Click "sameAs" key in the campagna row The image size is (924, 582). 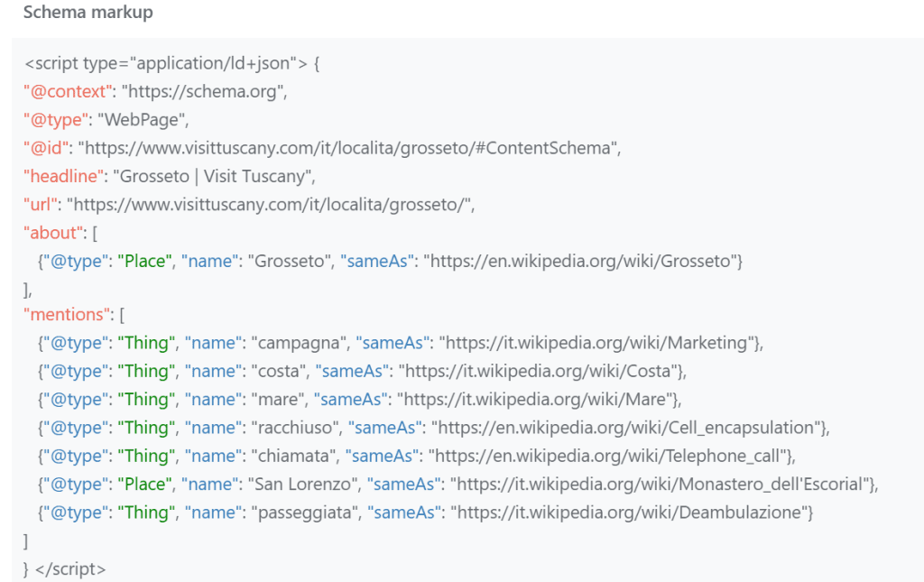[x=393, y=342]
